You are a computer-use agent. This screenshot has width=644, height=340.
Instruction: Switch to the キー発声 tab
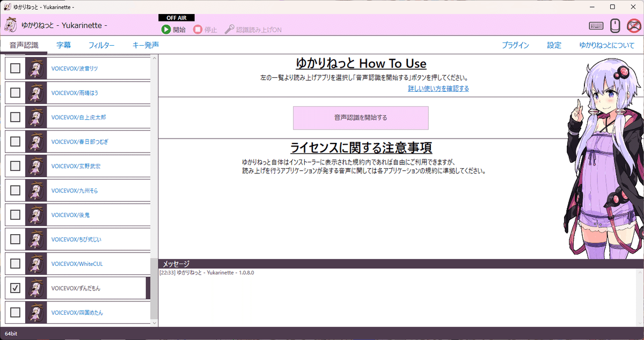pyautogui.click(x=145, y=45)
